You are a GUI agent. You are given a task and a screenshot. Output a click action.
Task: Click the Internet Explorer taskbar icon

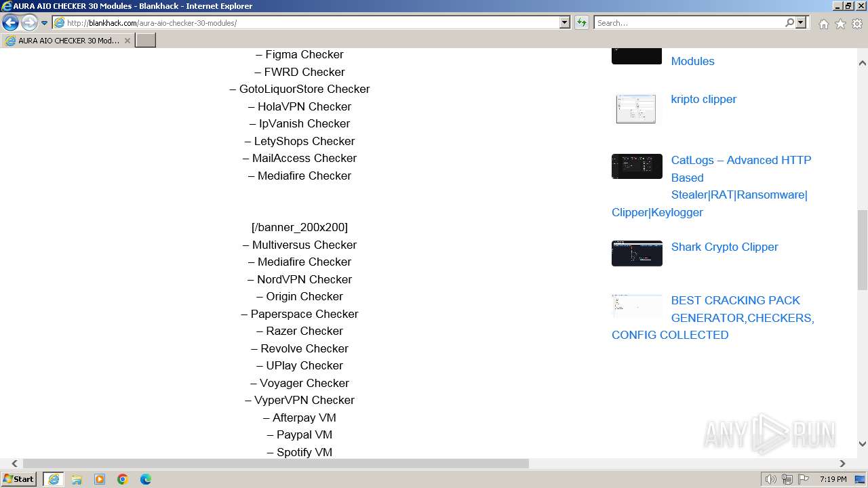[54, 479]
